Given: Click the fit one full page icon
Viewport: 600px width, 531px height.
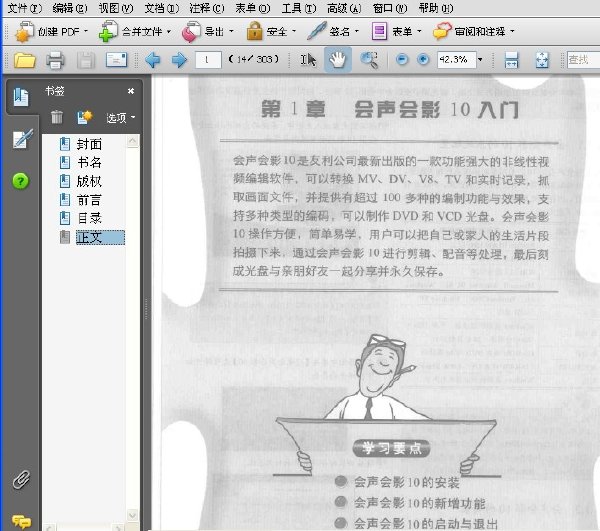Looking at the screenshot, I should [542, 60].
